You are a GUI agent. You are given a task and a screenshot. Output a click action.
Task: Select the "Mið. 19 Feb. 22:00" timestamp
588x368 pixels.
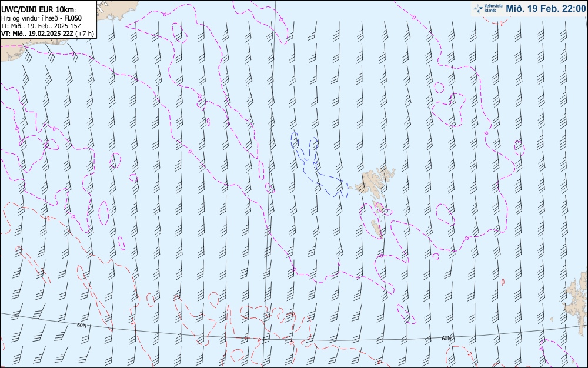click(546, 8)
